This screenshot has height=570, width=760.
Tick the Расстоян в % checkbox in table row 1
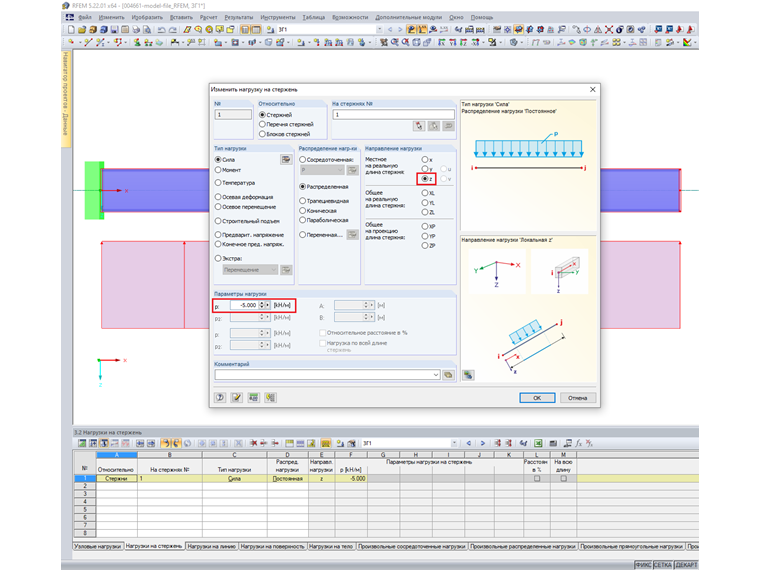[537, 478]
